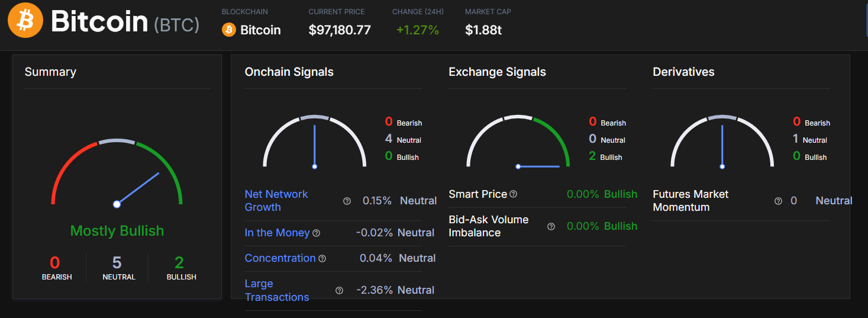
Task: Click the large Bitcoin logo icon
Action: pos(25,21)
